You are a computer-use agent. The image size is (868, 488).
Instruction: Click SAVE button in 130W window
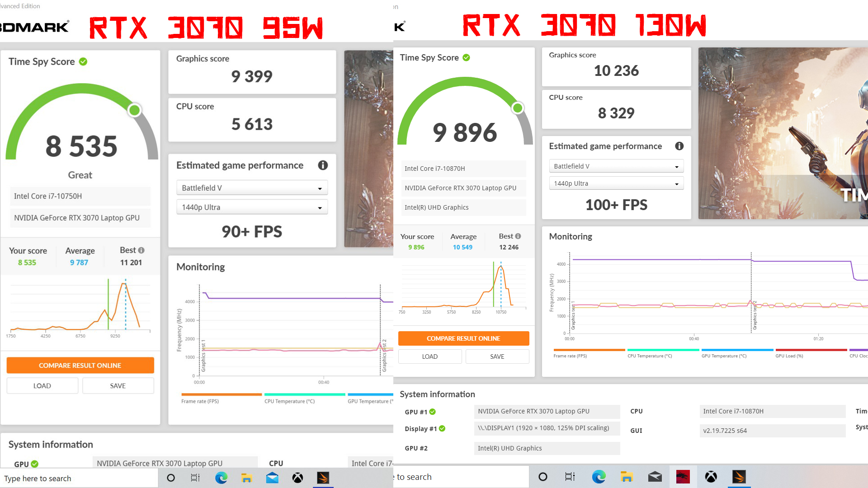click(497, 357)
